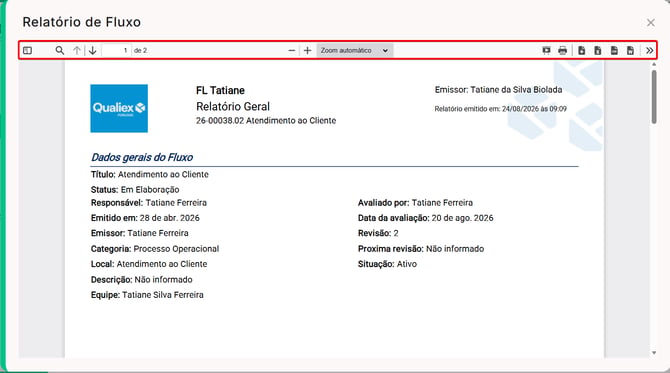
Task: Close the Relatório de Fluxo dialog
Action: pos(650,23)
